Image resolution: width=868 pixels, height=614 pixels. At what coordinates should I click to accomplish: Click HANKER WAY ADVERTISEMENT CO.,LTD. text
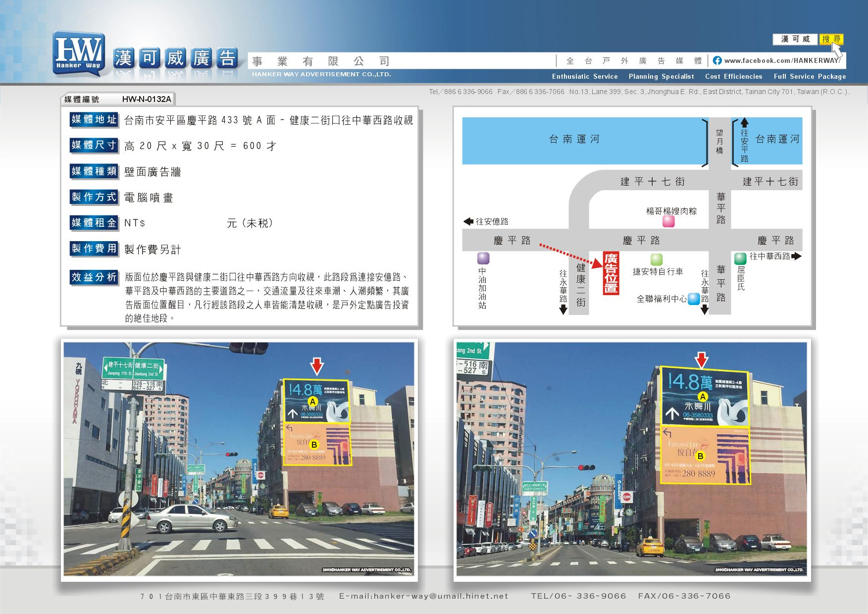321,74
